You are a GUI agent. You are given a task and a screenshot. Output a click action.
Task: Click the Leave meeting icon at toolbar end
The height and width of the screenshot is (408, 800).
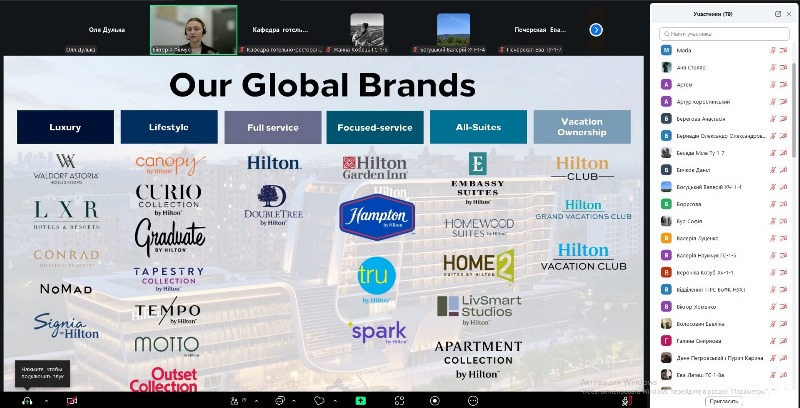click(x=628, y=401)
